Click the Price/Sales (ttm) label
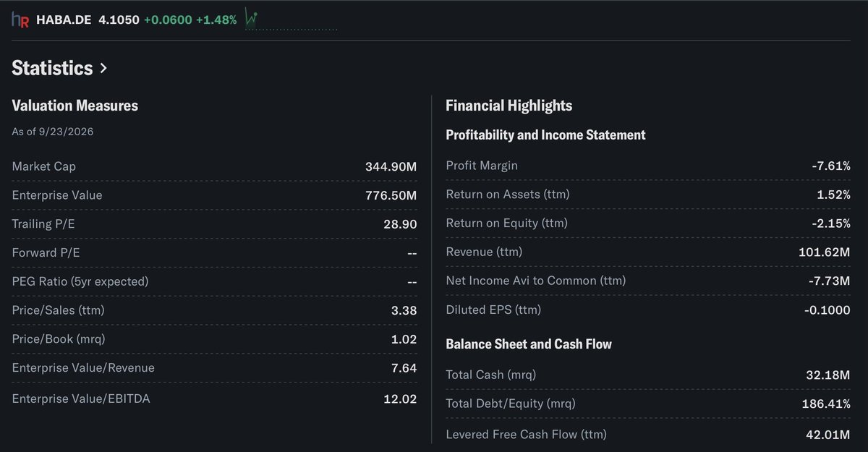This screenshot has width=868, height=452. click(58, 310)
